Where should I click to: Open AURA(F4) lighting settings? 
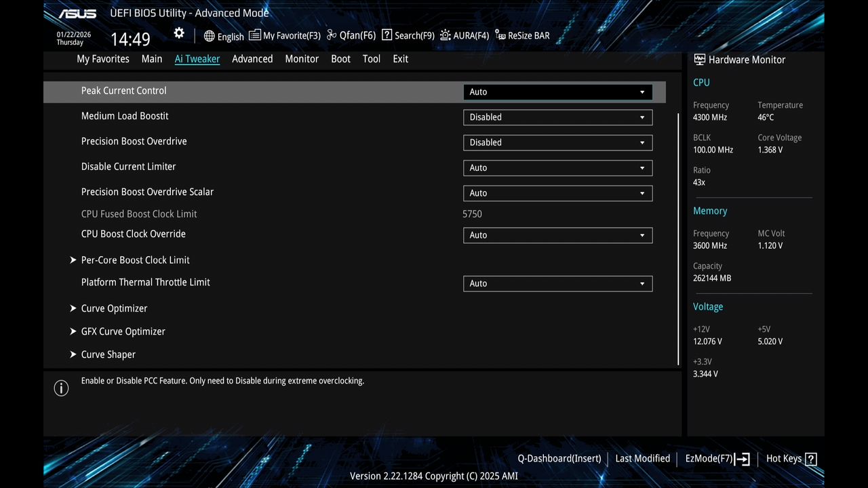(464, 35)
